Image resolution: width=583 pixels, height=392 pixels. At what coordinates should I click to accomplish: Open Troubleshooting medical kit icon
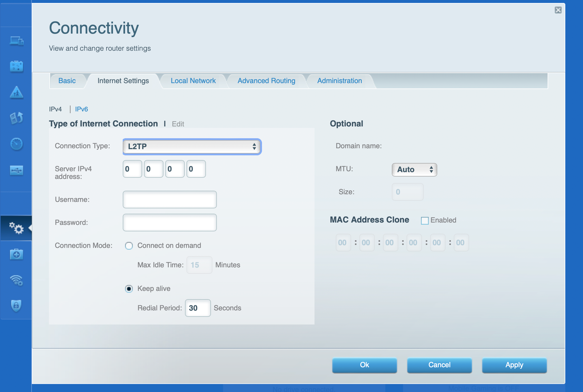pyautogui.click(x=17, y=254)
